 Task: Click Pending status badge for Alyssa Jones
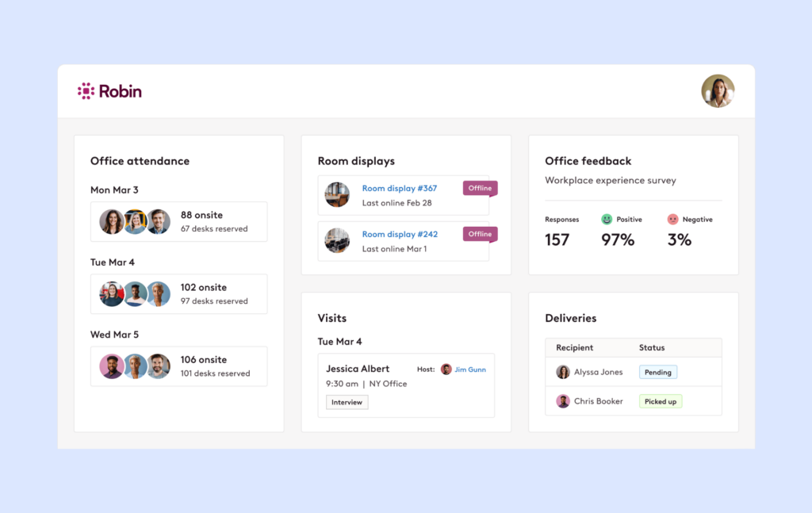pyautogui.click(x=657, y=372)
